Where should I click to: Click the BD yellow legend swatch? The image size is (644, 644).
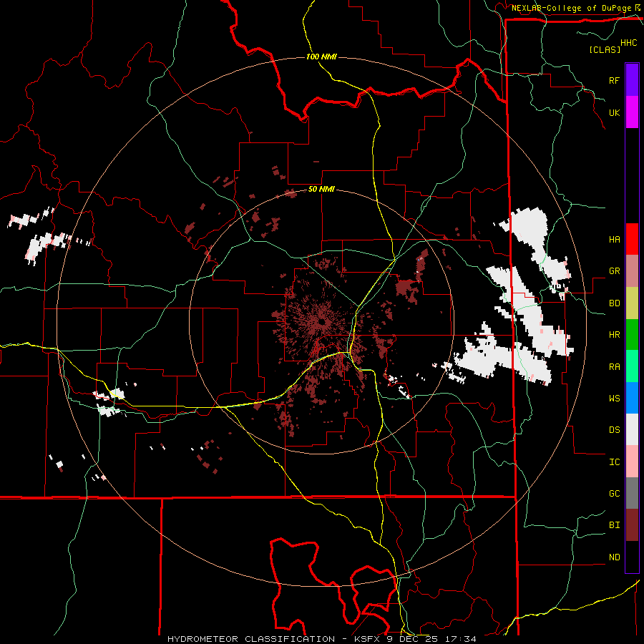pos(632,303)
